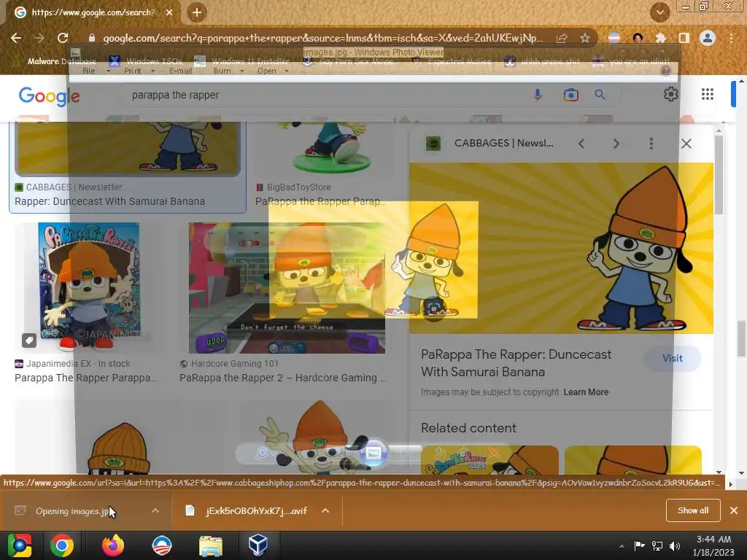747x560 pixels.
Task: Click the Photo Viewer help icon
Action: pyautogui.click(x=665, y=71)
